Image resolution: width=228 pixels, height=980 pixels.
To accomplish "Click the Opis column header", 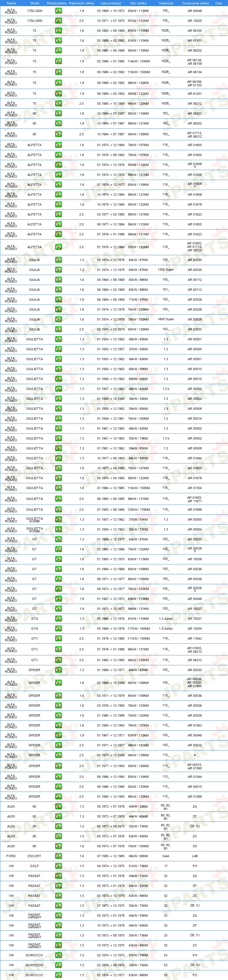I will (218, 3).
